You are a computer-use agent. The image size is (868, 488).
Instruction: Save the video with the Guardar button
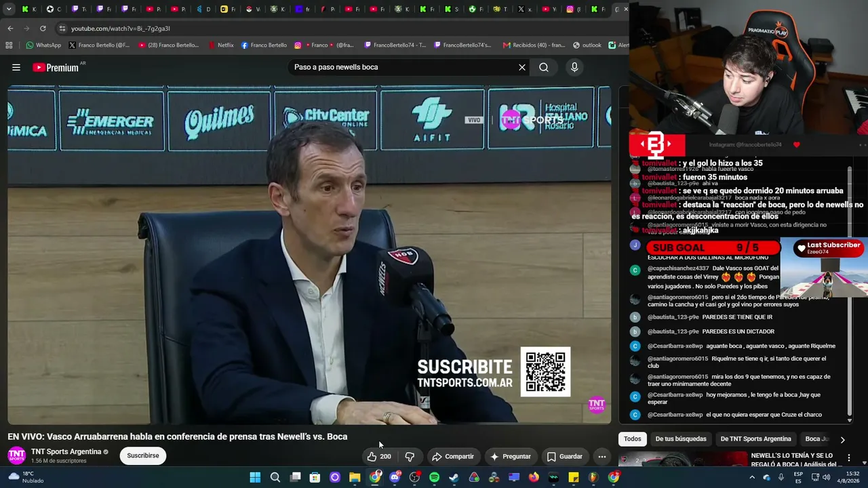565,456
